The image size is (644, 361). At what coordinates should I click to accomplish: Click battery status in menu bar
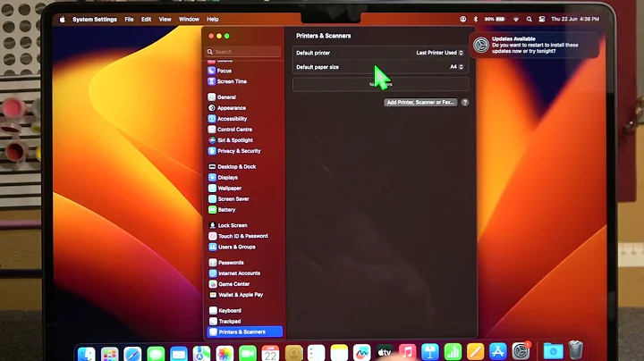click(x=495, y=19)
